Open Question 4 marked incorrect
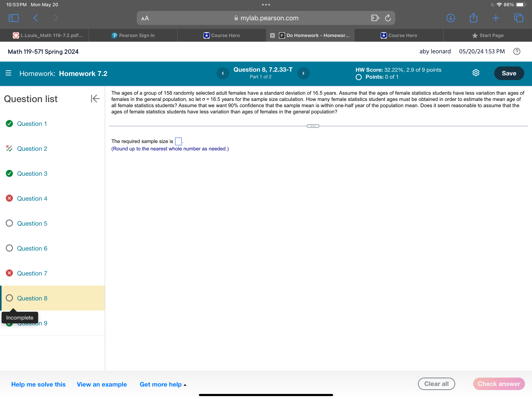Image resolution: width=532 pixels, height=399 pixels. tap(32, 199)
